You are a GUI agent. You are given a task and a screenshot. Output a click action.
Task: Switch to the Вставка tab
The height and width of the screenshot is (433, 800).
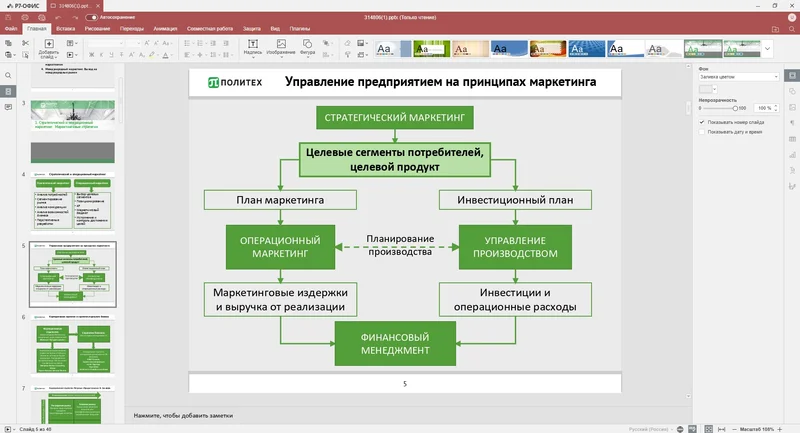[x=65, y=29]
